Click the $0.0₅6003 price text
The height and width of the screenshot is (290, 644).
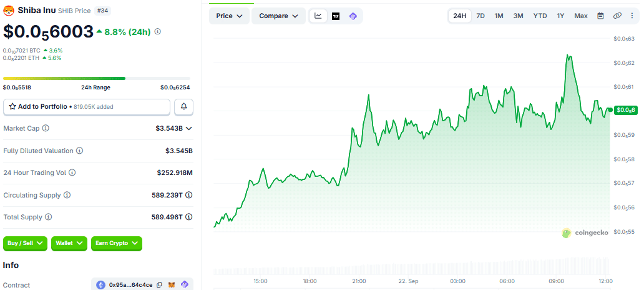(x=49, y=32)
